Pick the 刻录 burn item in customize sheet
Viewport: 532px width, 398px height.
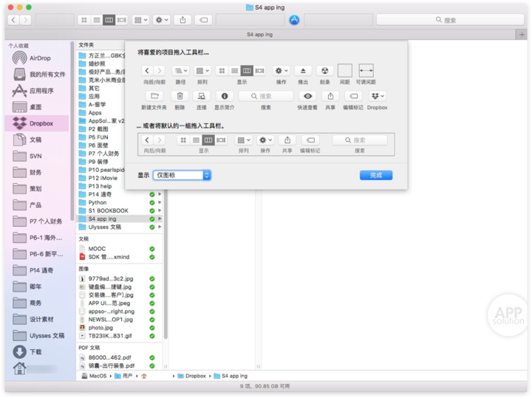point(324,71)
